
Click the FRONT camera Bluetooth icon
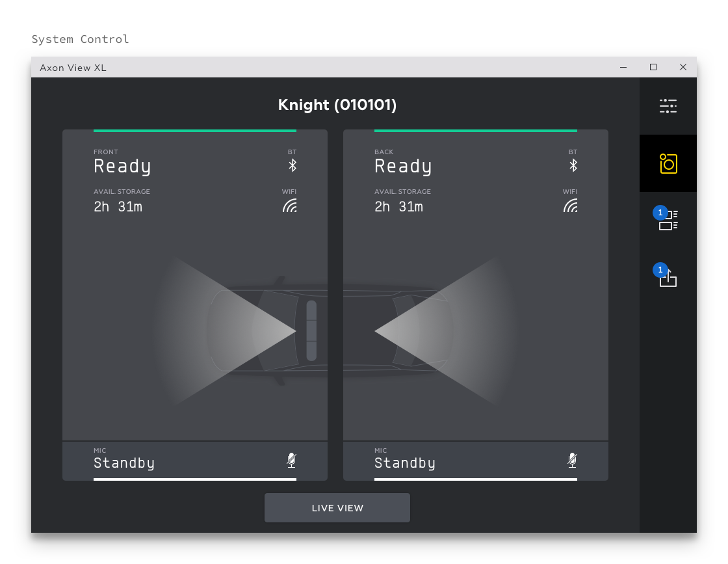click(292, 165)
